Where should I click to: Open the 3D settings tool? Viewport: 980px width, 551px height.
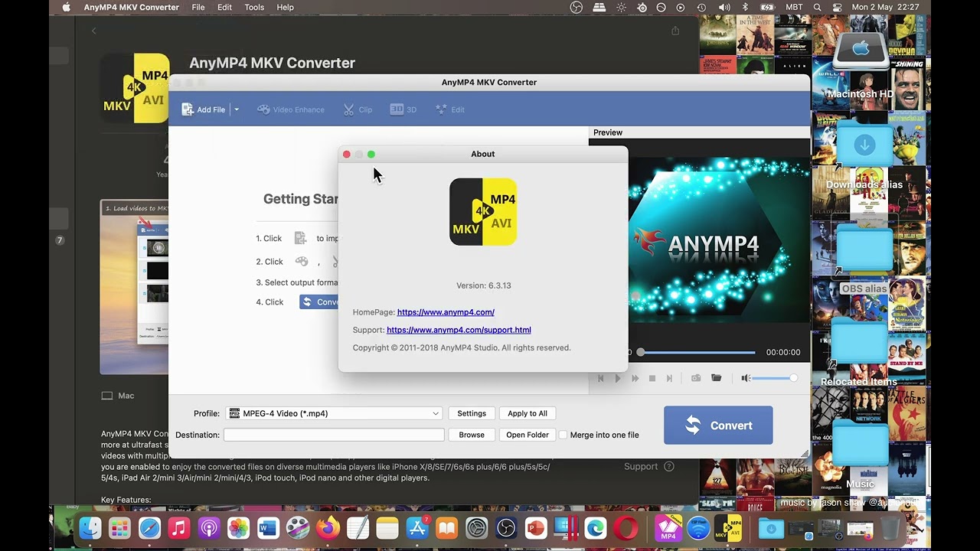pos(403,109)
